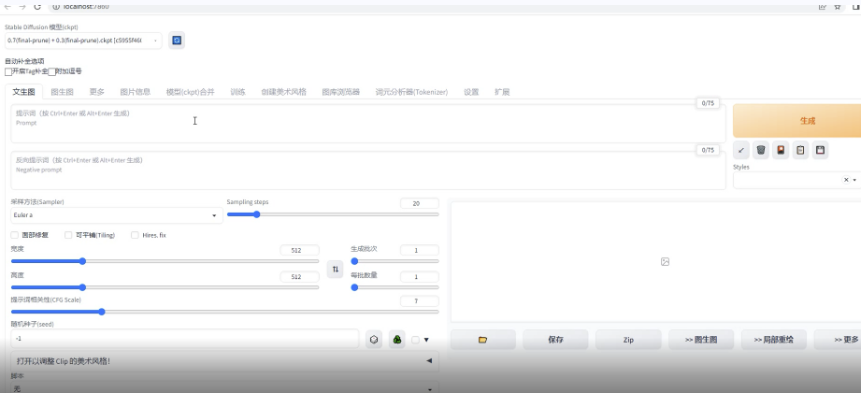
Task: Click the trash icon to clear prompt
Action: pyautogui.click(x=761, y=150)
